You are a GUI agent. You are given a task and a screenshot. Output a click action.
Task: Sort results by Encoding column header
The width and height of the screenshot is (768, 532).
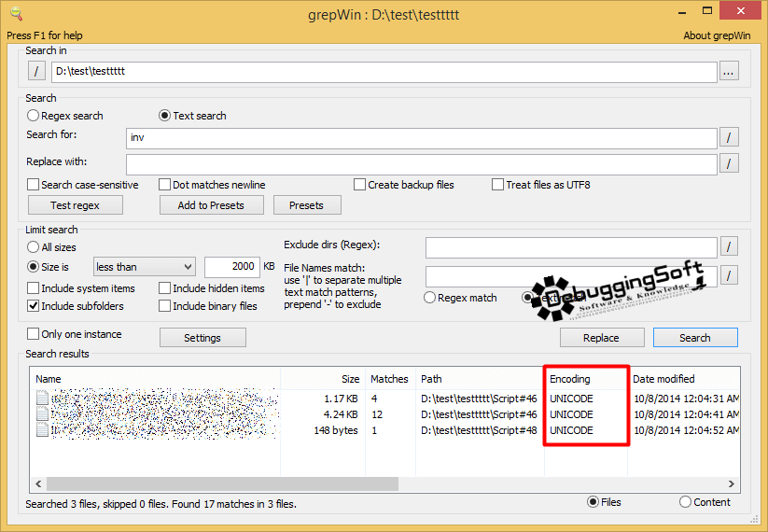[x=585, y=379]
